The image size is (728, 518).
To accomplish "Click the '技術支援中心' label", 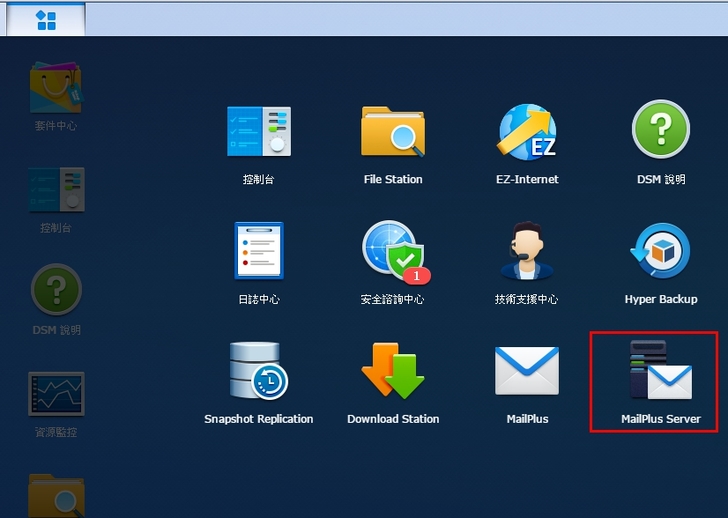I will pos(526,299).
